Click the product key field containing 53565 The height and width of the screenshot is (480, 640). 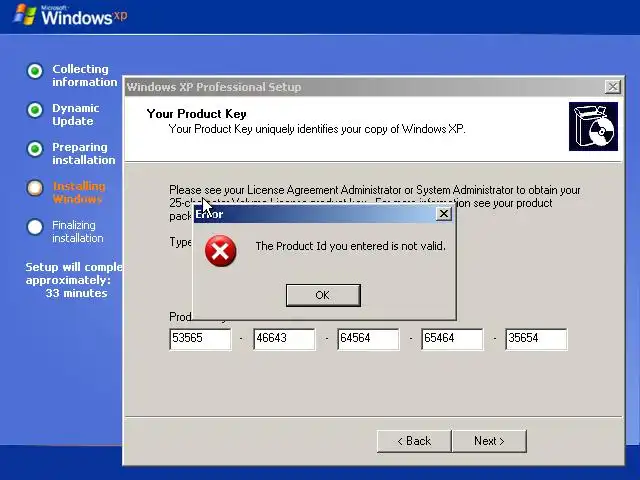pos(200,339)
